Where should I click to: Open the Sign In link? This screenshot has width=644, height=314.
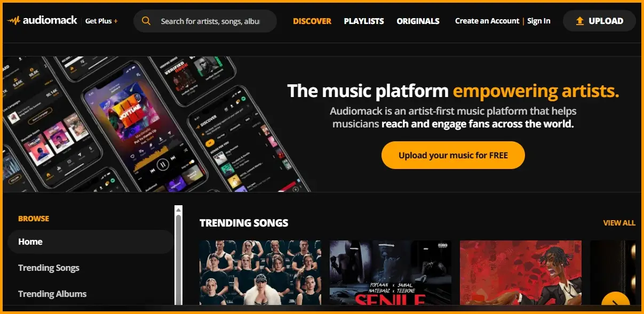pos(539,21)
